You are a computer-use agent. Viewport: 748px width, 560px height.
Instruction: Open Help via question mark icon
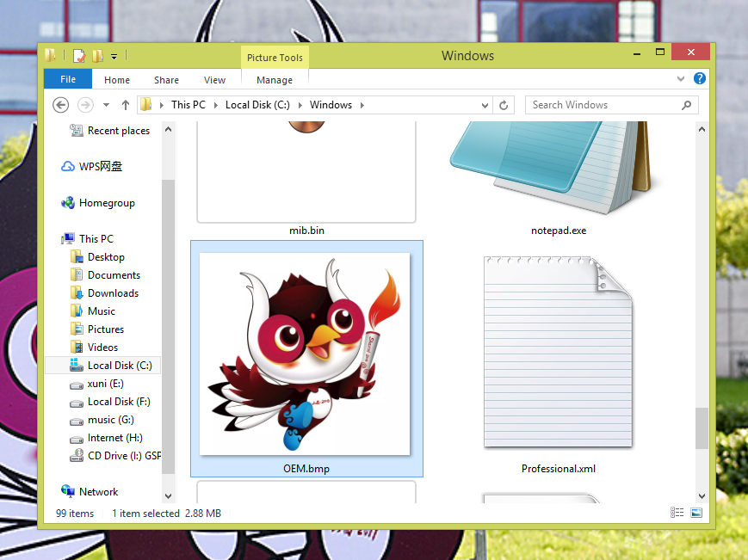[x=699, y=78]
